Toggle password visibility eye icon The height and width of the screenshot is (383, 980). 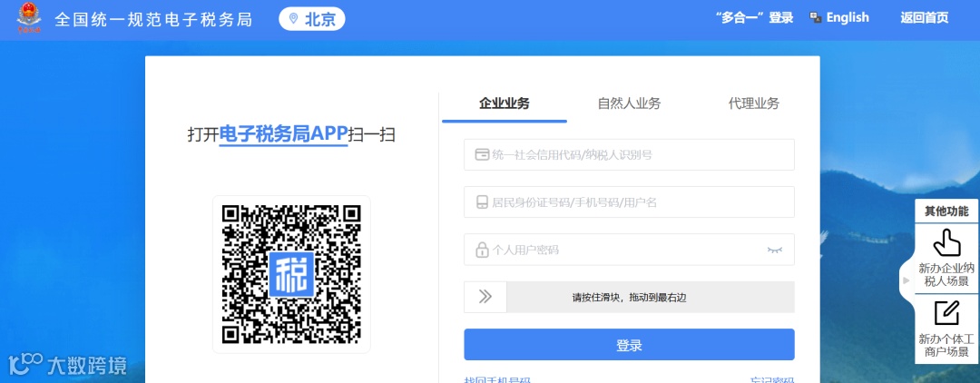tap(774, 250)
